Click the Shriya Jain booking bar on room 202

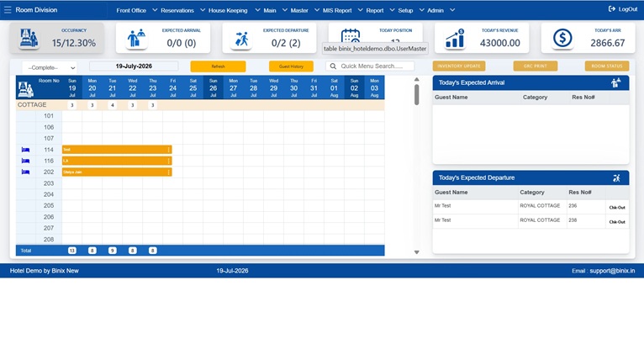pyautogui.click(x=117, y=172)
